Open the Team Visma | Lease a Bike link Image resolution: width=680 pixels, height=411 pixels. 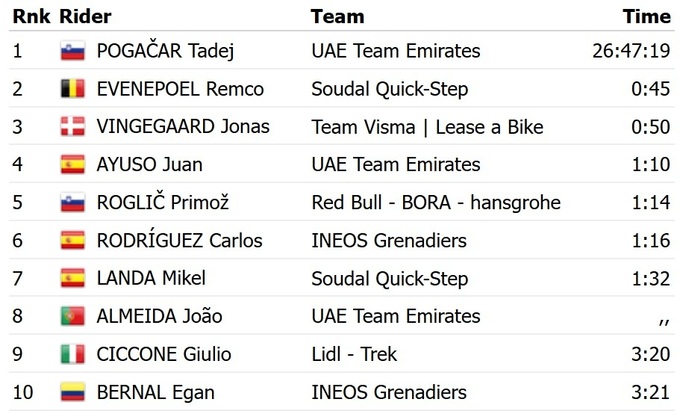click(427, 127)
